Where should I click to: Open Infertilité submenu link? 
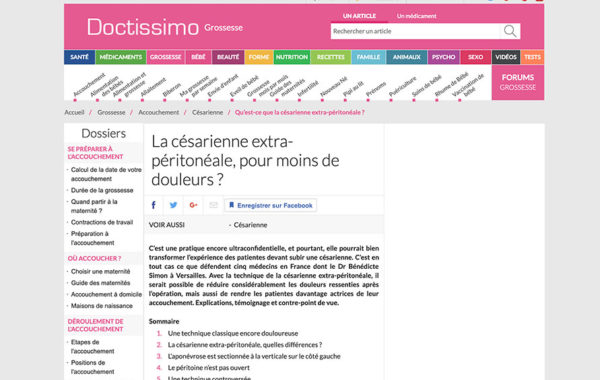[x=308, y=89]
